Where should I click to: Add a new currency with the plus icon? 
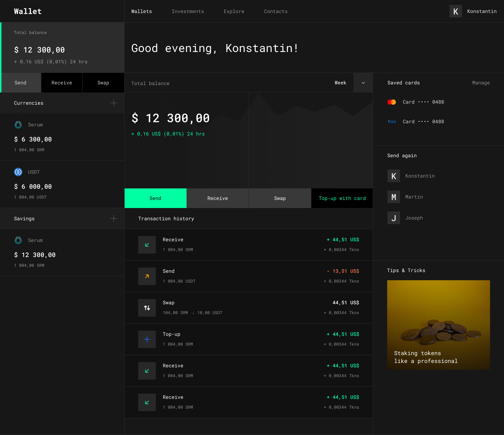click(114, 103)
